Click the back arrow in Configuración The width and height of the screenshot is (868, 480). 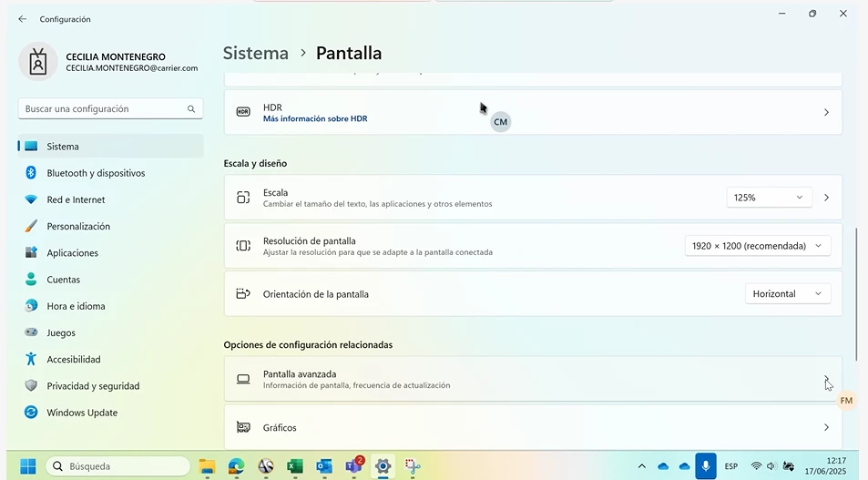coord(22,19)
